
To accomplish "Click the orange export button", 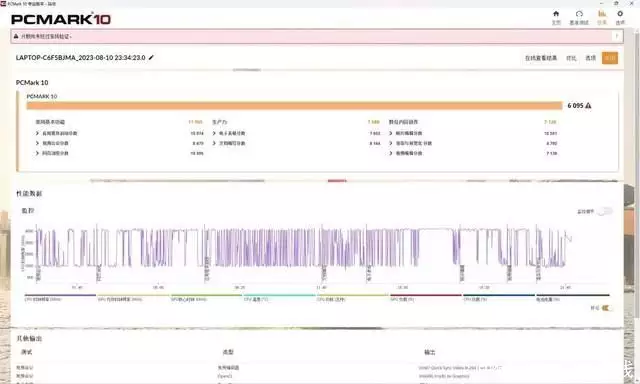I will [x=610, y=58].
